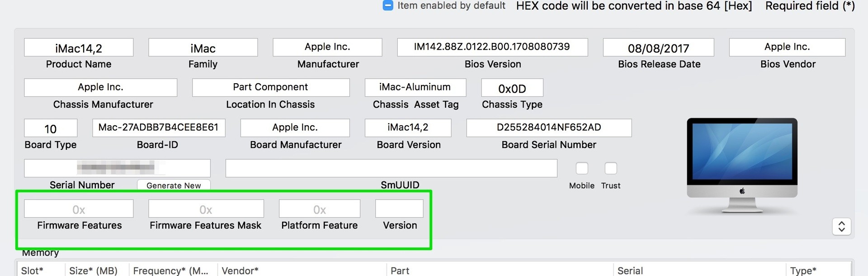Click the blue item-enabled-by-default icon
The height and width of the screenshot is (276, 868).
(387, 6)
